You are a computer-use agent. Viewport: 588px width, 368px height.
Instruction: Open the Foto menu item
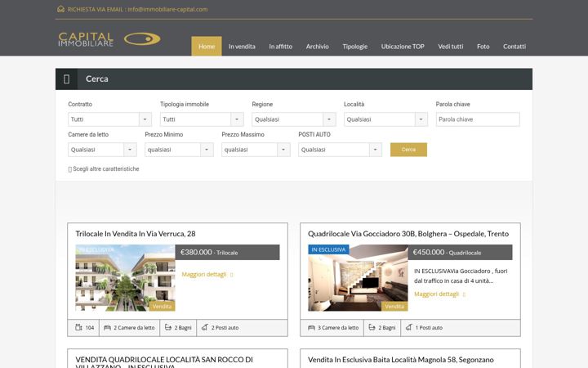click(483, 46)
